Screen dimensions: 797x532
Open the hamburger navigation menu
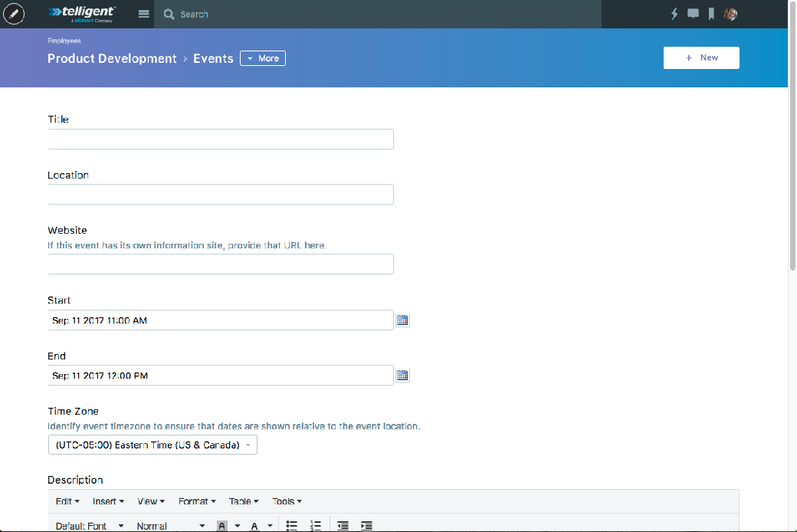(143, 14)
